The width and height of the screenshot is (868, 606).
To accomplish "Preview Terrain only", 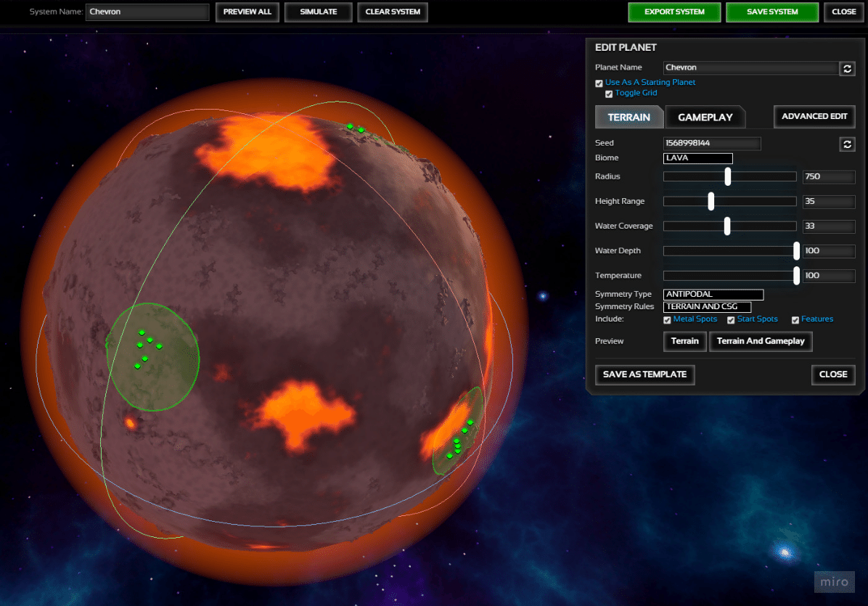I will click(685, 341).
